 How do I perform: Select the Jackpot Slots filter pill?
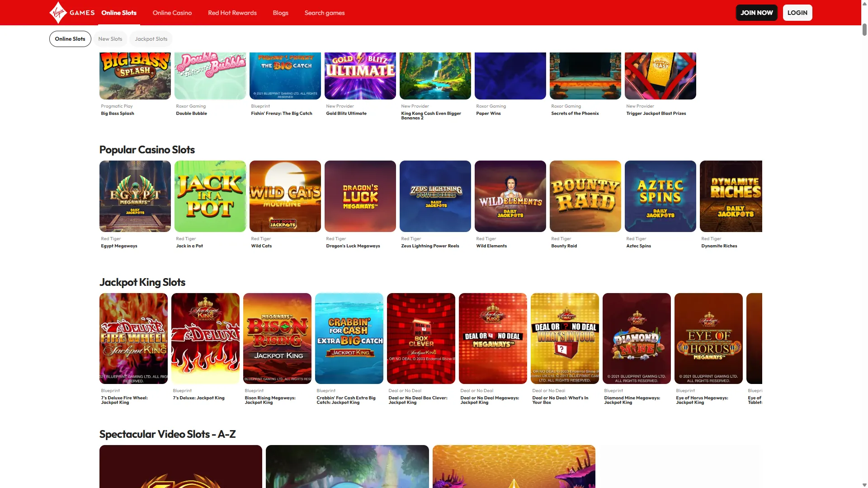[x=151, y=39]
